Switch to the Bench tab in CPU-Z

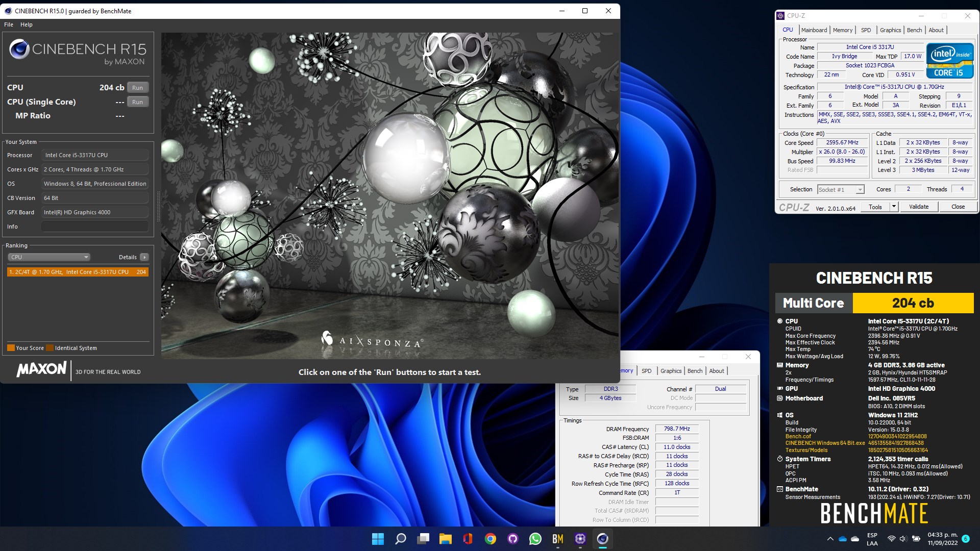pyautogui.click(x=915, y=30)
